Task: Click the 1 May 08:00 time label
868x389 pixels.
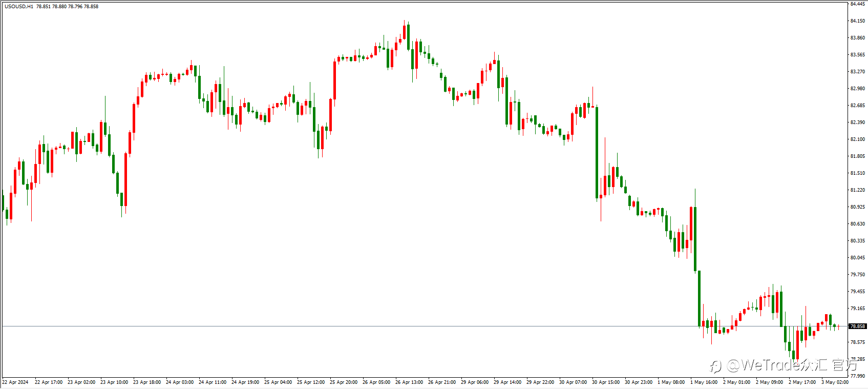Action: pos(671,382)
